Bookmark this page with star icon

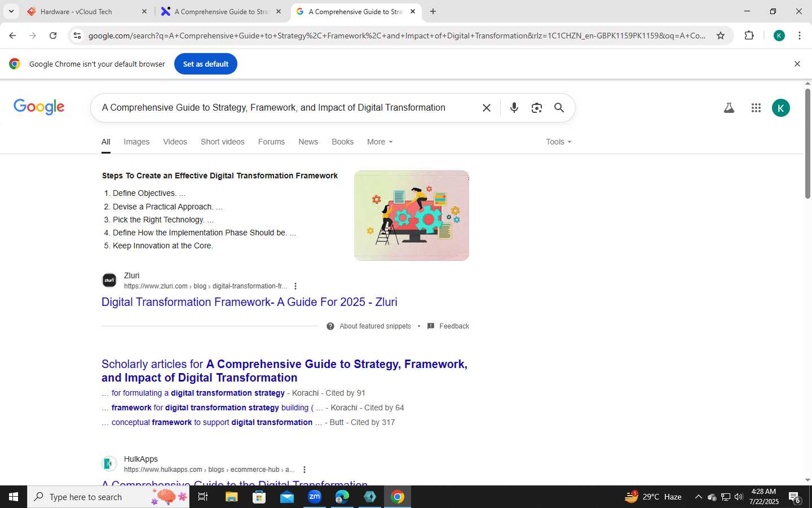720,36
